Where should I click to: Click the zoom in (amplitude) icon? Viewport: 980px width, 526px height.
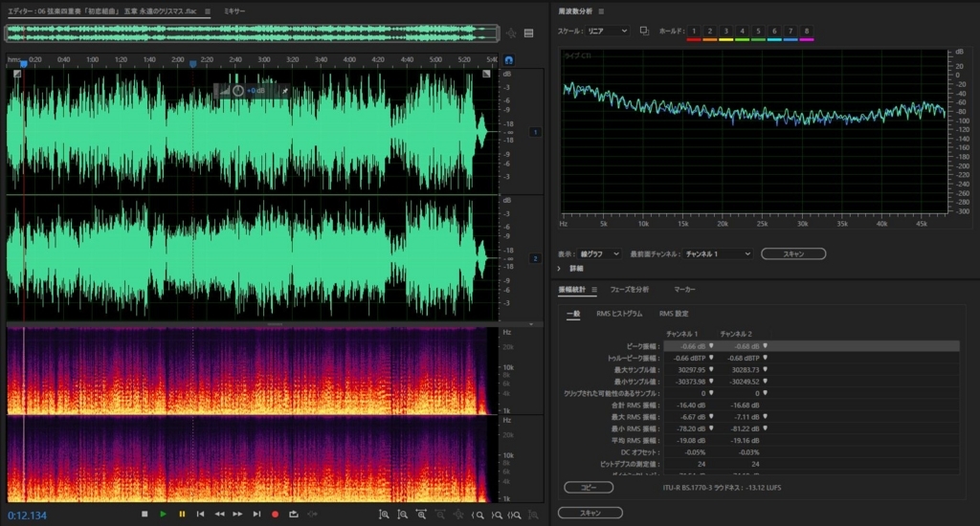(384, 515)
